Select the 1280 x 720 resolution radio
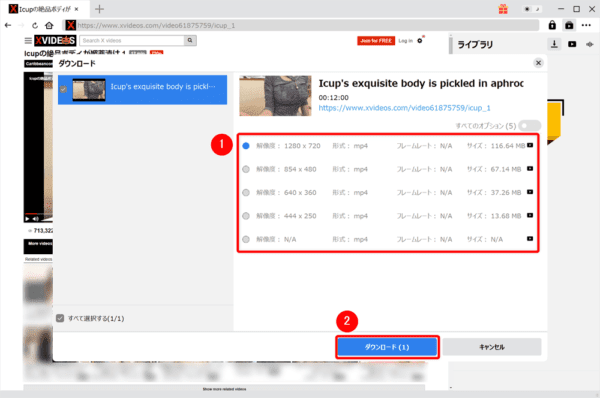 click(246, 145)
